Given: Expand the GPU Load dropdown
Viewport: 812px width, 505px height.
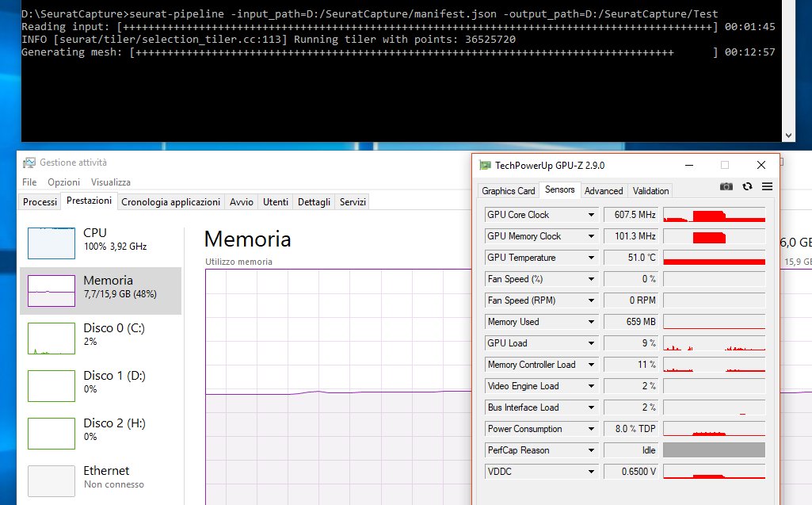Looking at the screenshot, I should [591, 343].
